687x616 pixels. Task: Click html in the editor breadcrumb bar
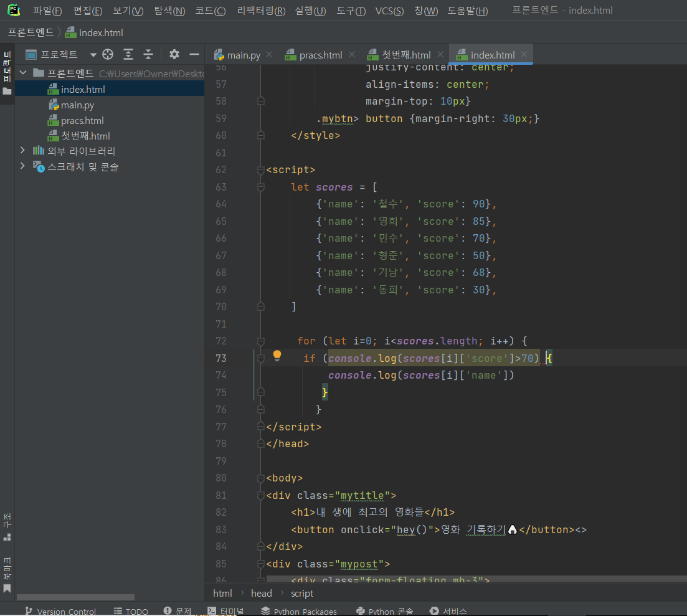tap(222, 593)
